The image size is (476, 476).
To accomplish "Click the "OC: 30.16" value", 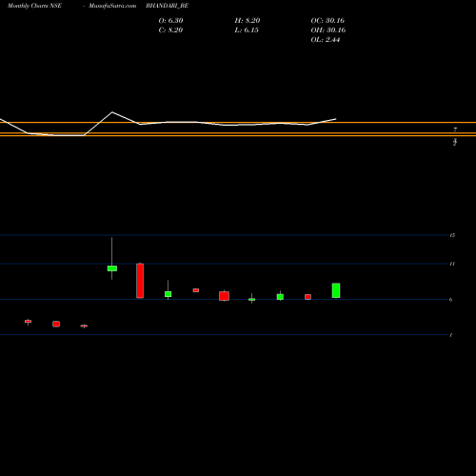I will point(327,21).
